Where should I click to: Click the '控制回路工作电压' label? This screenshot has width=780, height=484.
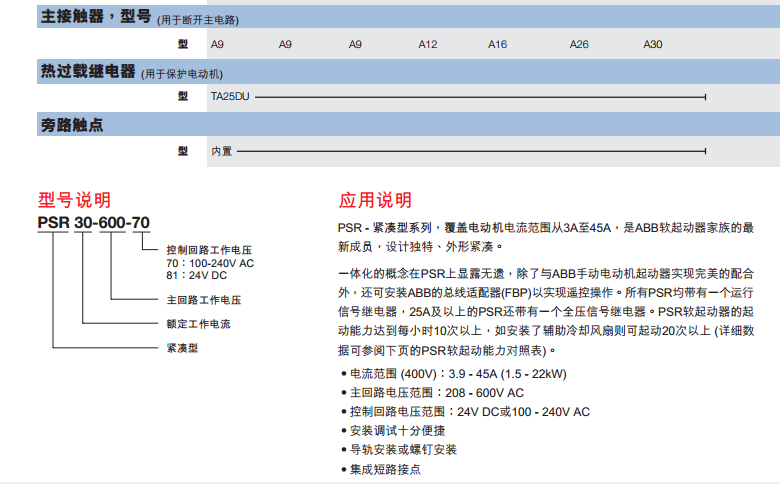point(209,250)
